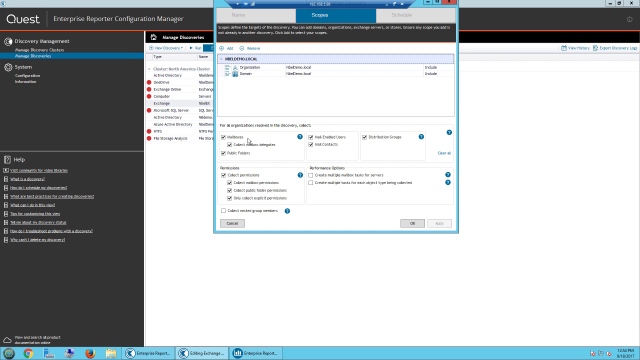This screenshot has height=360, width=640.
Task: Collapse the Cluster: North America Cluster group
Action: [149, 69]
